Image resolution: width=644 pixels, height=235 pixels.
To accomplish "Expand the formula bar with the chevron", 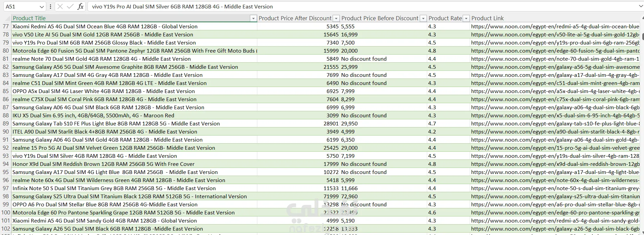I will 641,6.
